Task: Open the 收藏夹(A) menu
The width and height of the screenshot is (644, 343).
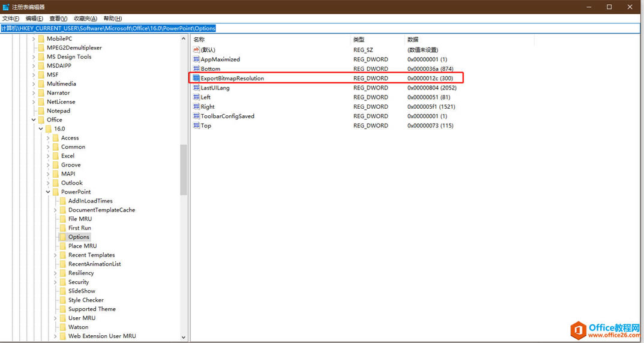Action: point(85,19)
